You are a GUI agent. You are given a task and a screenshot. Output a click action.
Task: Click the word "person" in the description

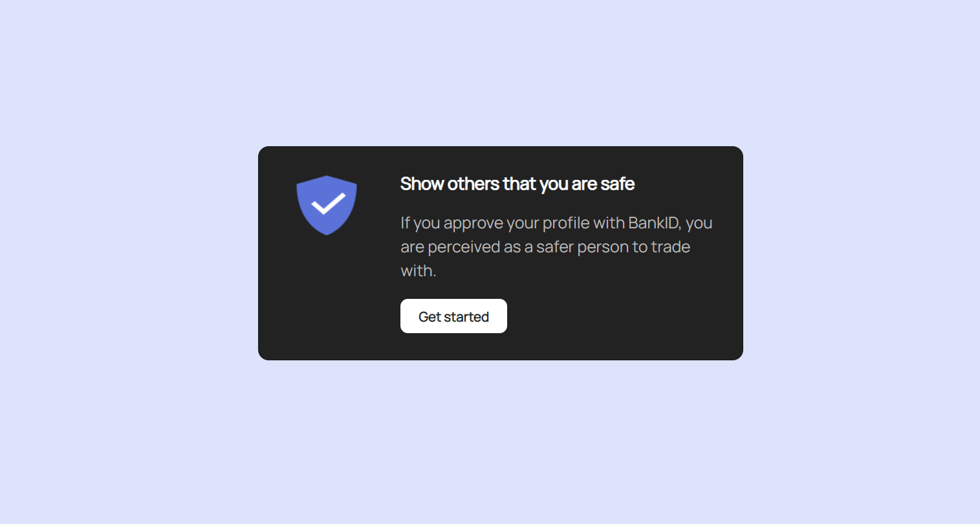coord(602,248)
